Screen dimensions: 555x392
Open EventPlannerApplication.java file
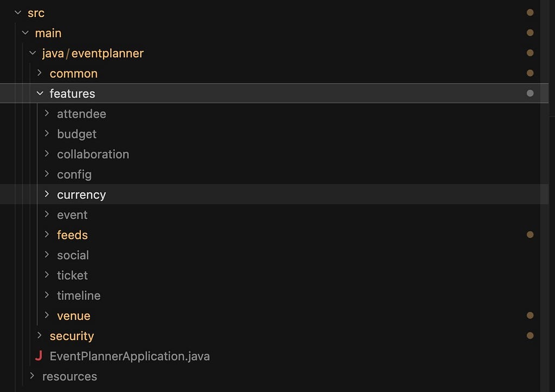pyautogui.click(x=130, y=356)
